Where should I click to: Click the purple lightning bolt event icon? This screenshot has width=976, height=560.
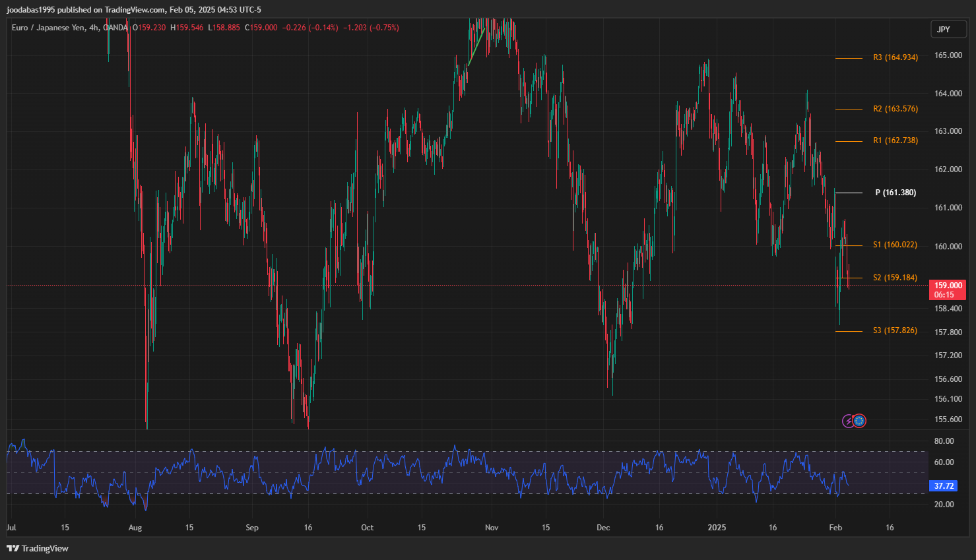(x=849, y=421)
